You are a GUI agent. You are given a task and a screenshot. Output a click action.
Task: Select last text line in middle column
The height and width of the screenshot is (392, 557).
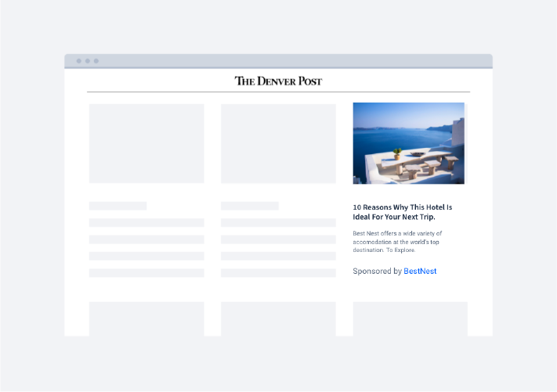click(278, 273)
